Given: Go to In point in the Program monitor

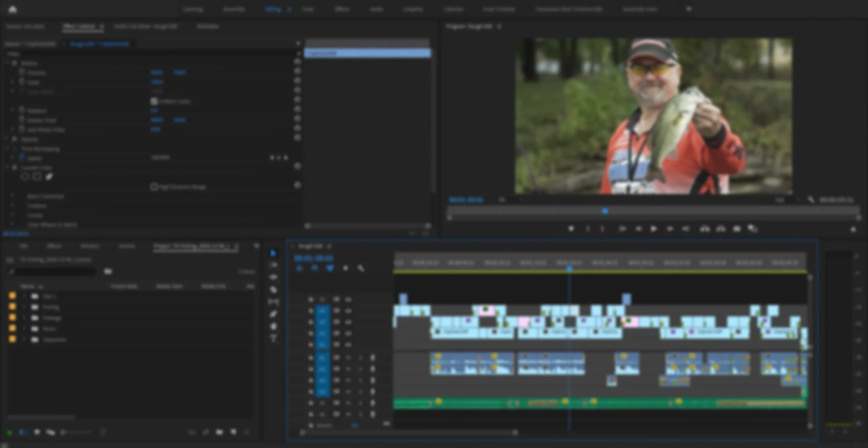Looking at the screenshot, I should pos(622,229).
